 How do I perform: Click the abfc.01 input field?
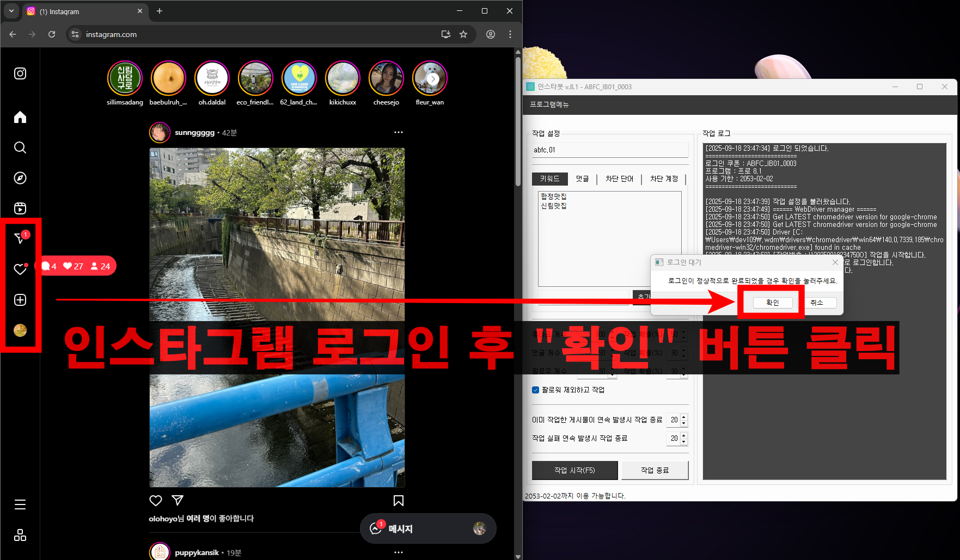pyautogui.click(x=610, y=150)
